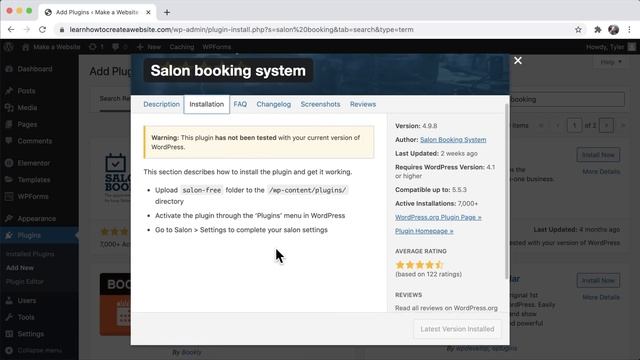Open the Caching admin bar item

[182, 47]
